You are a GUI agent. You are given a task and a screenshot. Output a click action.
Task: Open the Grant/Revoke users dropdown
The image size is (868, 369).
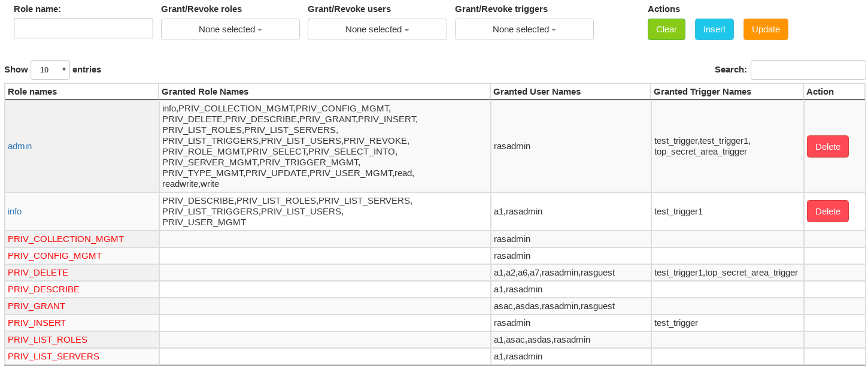(x=377, y=29)
